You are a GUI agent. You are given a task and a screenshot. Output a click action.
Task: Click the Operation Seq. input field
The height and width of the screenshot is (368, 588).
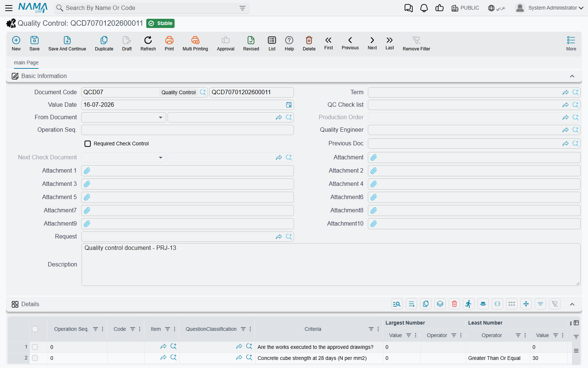(187, 130)
